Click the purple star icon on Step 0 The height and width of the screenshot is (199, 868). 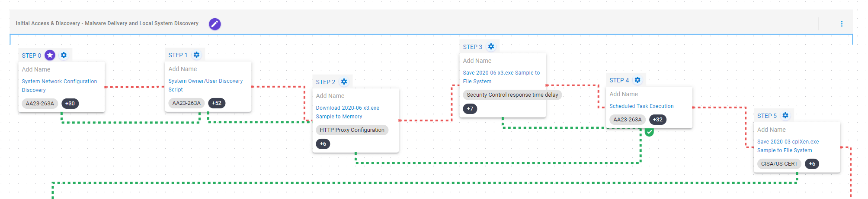(50, 55)
